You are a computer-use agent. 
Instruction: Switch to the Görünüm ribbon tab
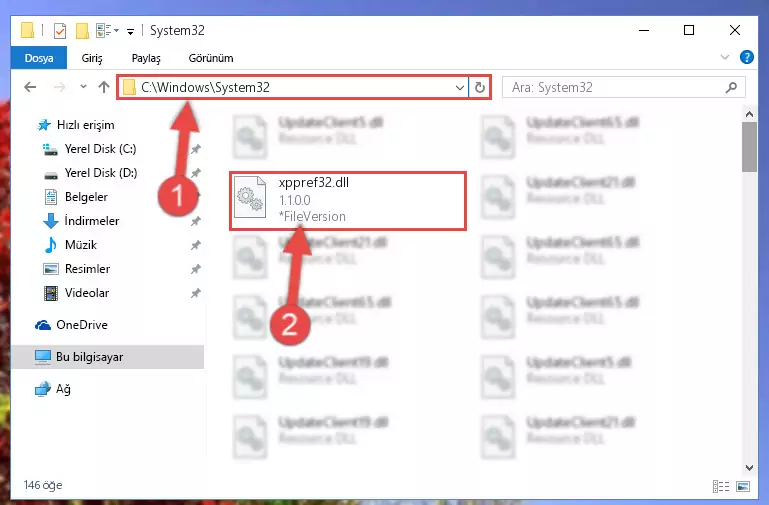(211, 58)
